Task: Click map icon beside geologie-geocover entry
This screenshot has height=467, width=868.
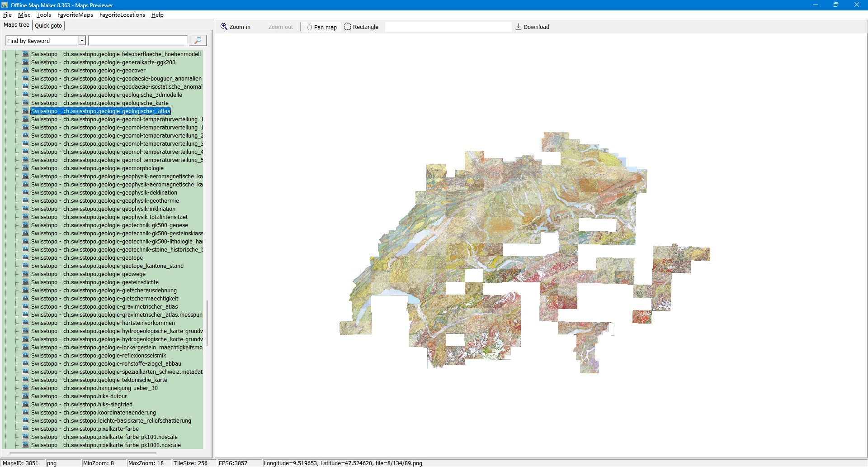Action: [26, 71]
